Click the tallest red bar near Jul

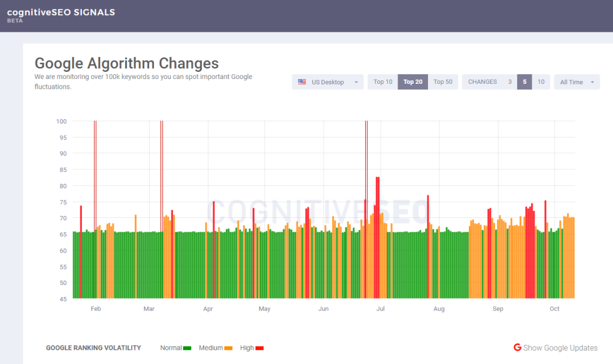click(378, 238)
